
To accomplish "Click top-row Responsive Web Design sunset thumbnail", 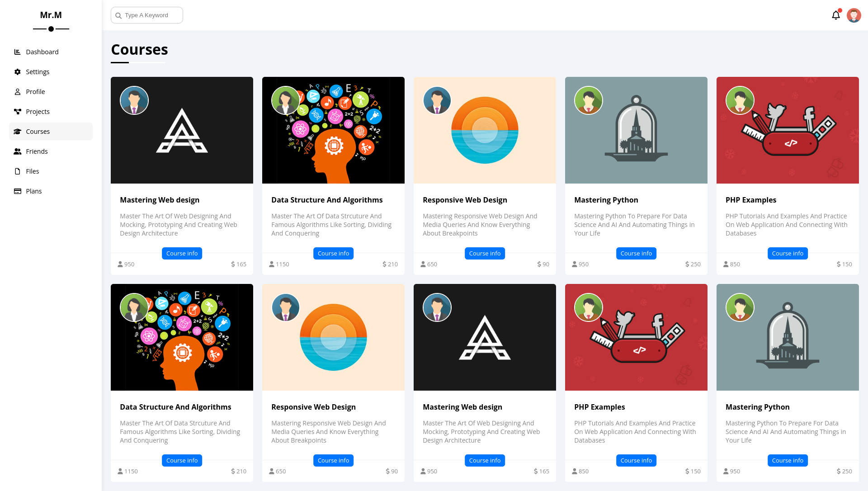I will point(485,130).
